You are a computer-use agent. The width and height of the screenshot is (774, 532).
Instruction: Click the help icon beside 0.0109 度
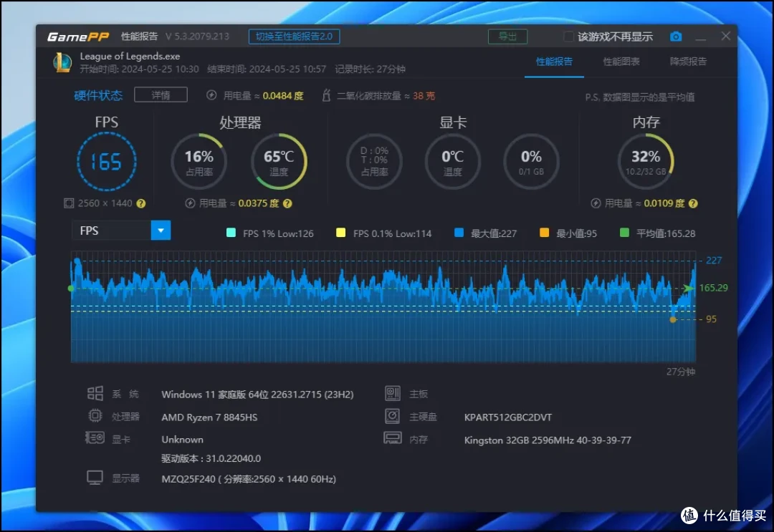click(x=693, y=203)
